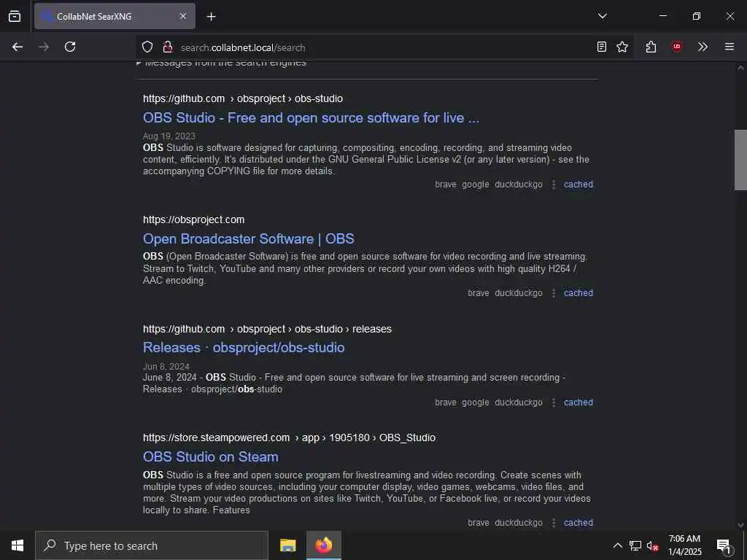Viewport: 747px width, 560px height.
Task: Open Releases obsproject/obs-studio result
Action: 244,348
